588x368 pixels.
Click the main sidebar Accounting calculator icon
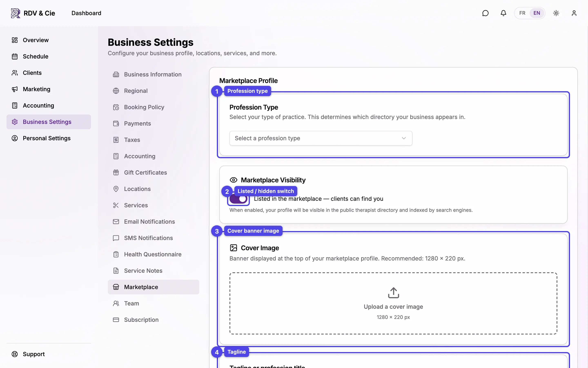(x=15, y=106)
